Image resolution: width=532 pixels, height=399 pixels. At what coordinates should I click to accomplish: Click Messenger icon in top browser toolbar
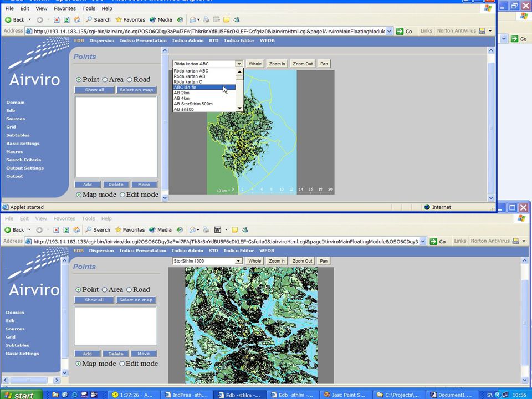(x=237, y=20)
